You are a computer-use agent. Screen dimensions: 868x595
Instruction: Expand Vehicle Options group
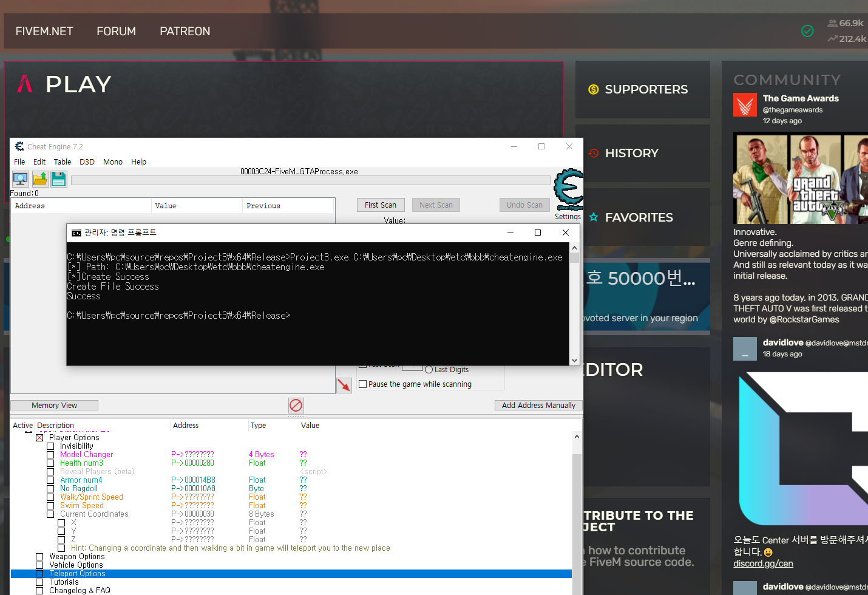(39, 565)
